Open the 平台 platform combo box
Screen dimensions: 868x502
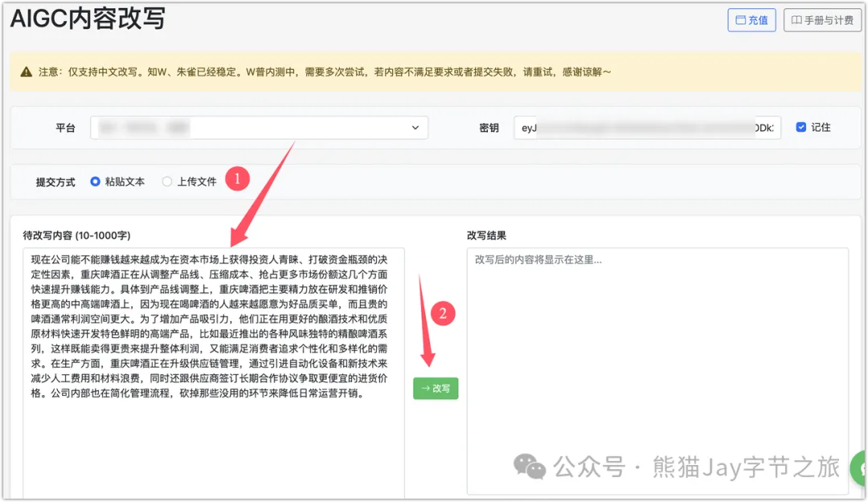click(259, 128)
